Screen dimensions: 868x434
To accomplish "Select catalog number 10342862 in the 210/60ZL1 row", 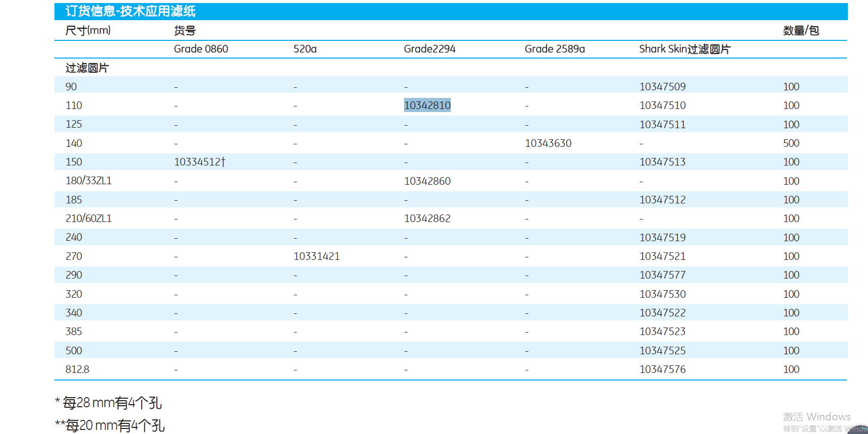I will point(427,219).
